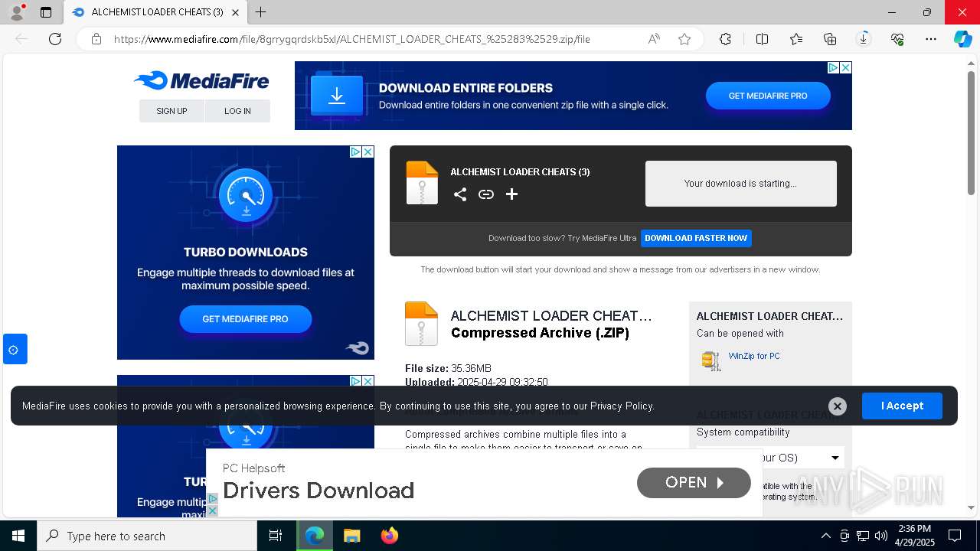View site information lock icon
Viewport: 980px width, 551px height.
click(x=96, y=39)
